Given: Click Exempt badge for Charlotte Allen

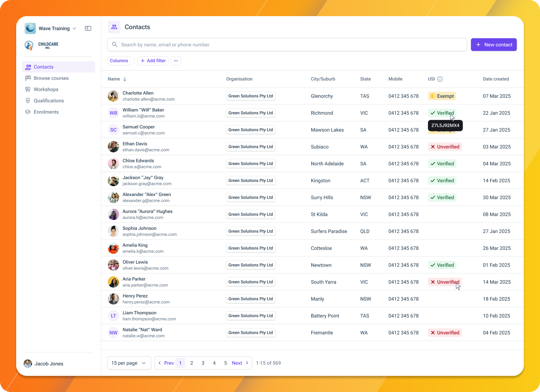Looking at the screenshot, I should 442,96.
